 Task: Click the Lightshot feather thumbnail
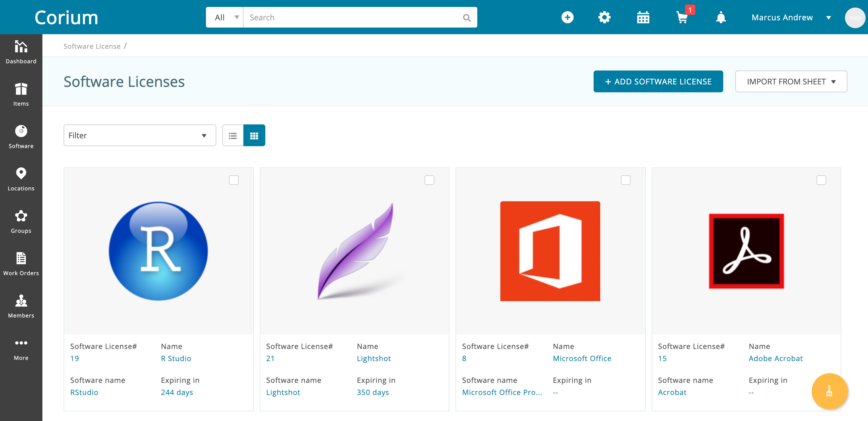pos(360,251)
